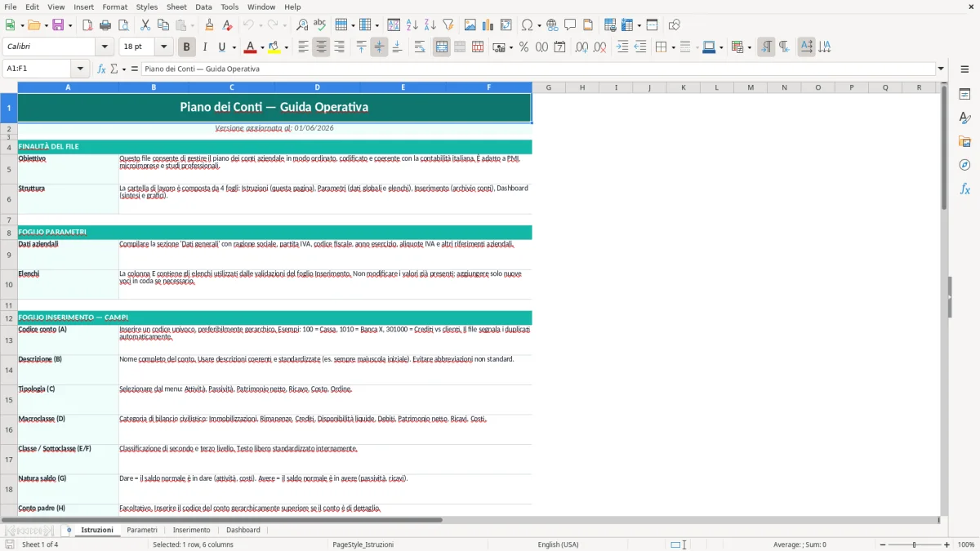Adjust the zoom slider in status bar
This screenshot has width=980, height=551.
point(914,544)
